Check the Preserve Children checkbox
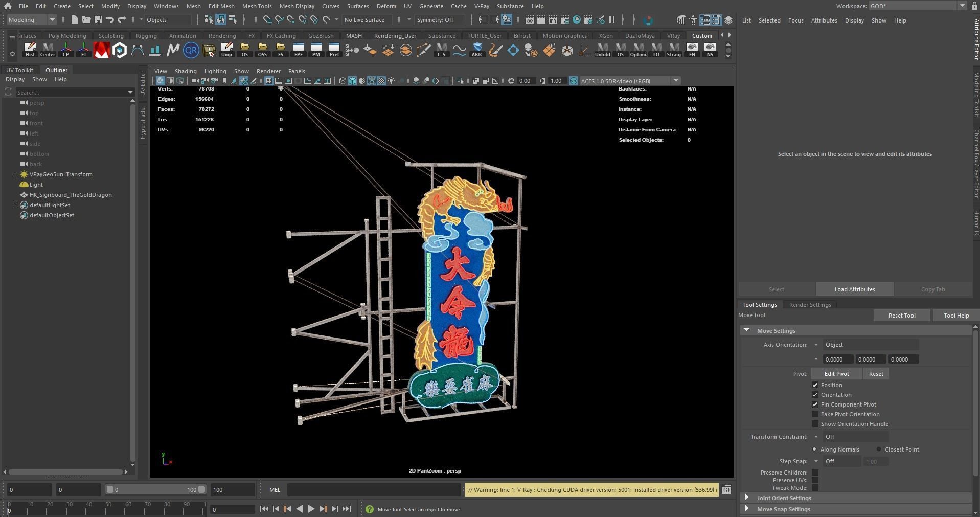Viewport: 980px width, 517px height. click(815, 473)
